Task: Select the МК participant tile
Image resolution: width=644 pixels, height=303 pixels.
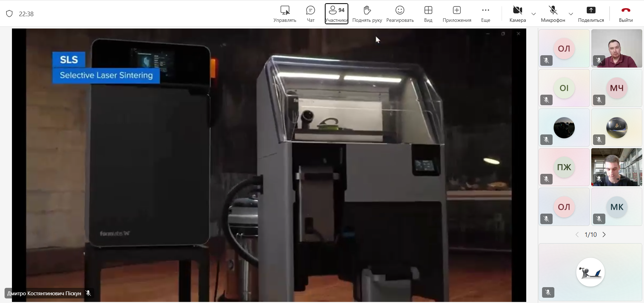Action: click(x=617, y=207)
